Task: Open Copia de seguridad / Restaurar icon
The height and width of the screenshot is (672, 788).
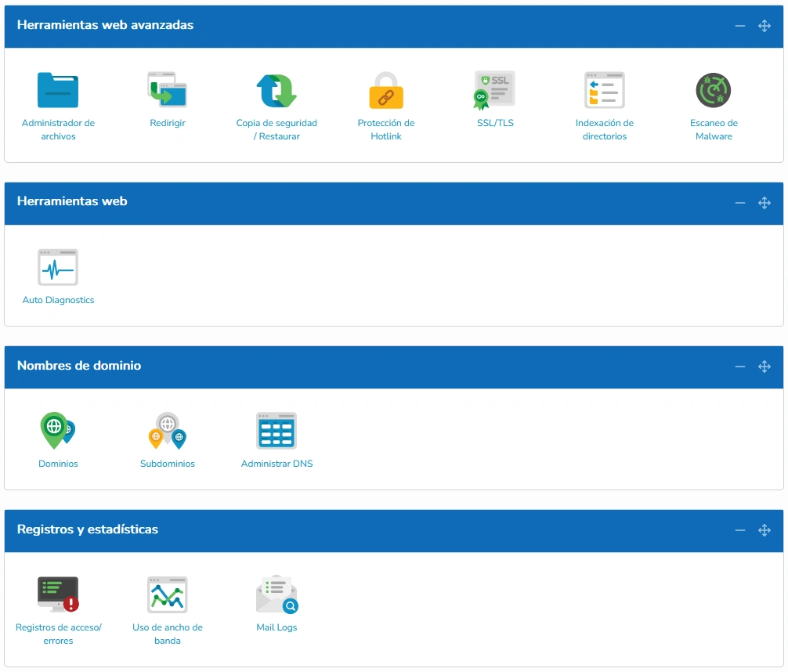Action: (x=277, y=91)
